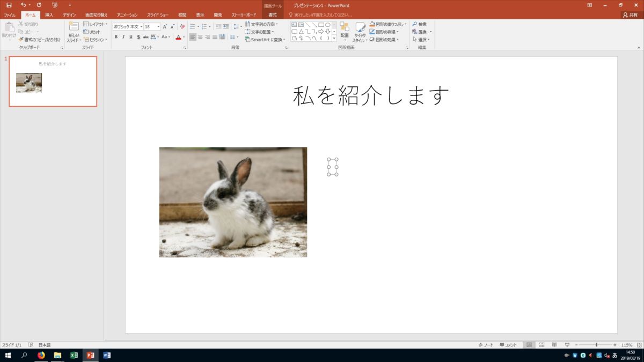Viewport: 644px width, 362px height.
Task: Select the oval shape in the shapes gallery
Action: [x=327, y=25]
